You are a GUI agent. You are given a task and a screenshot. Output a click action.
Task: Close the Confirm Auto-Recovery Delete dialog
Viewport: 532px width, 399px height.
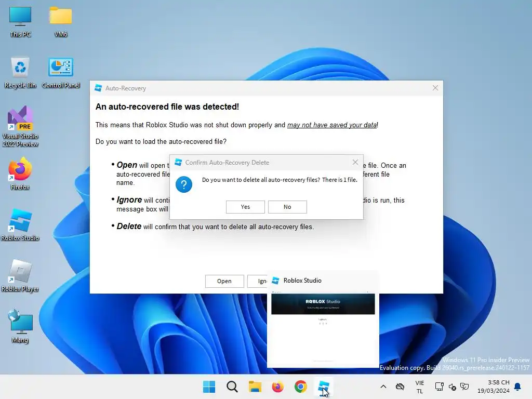click(x=355, y=162)
